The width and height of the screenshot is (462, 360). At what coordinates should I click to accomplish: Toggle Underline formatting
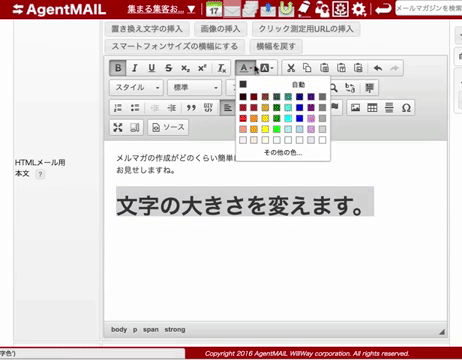click(x=152, y=68)
